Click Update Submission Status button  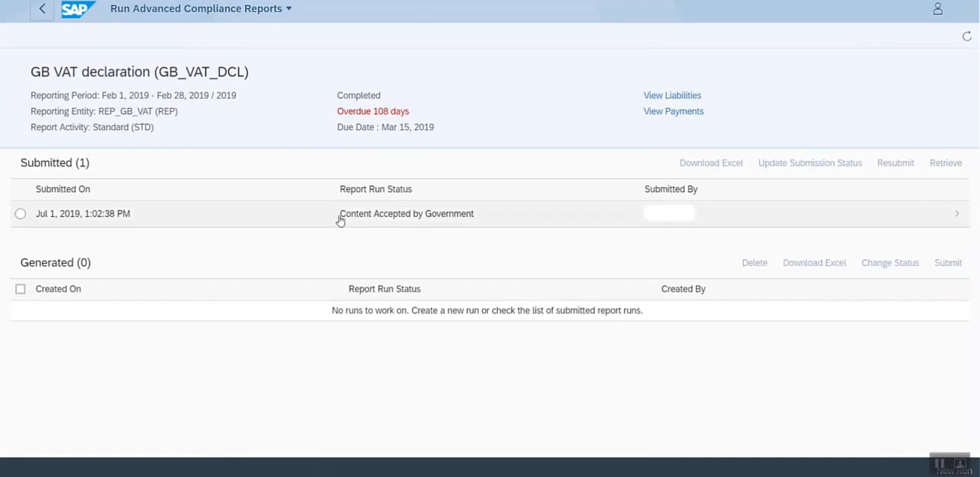coord(809,163)
